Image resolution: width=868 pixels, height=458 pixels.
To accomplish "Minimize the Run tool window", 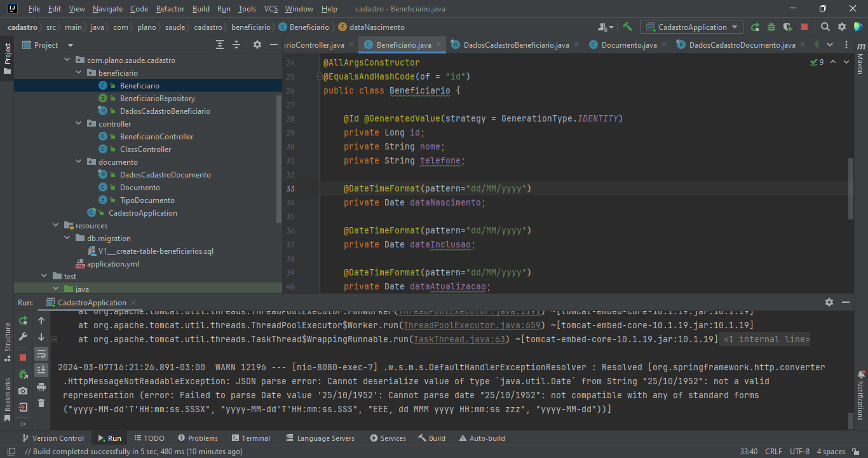I will tap(846, 302).
